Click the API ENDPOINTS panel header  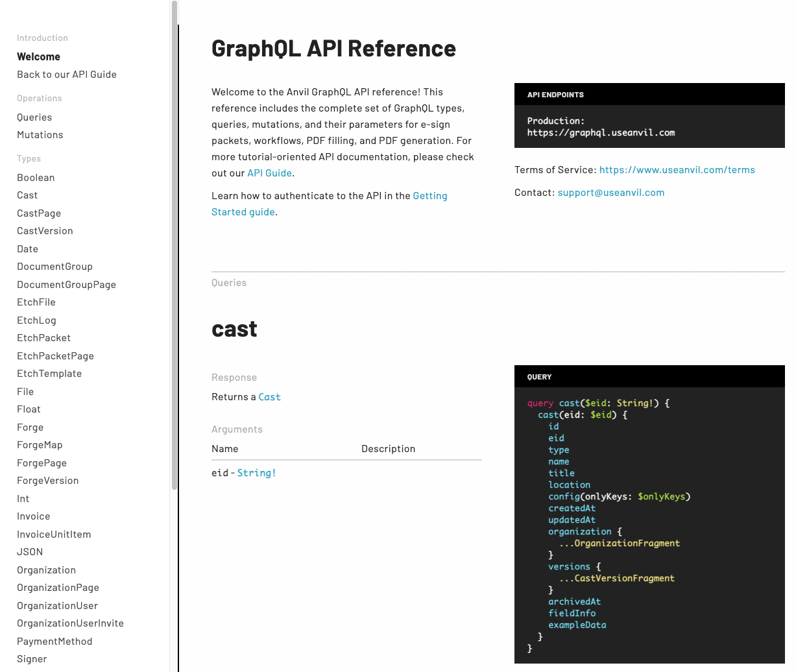point(649,94)
